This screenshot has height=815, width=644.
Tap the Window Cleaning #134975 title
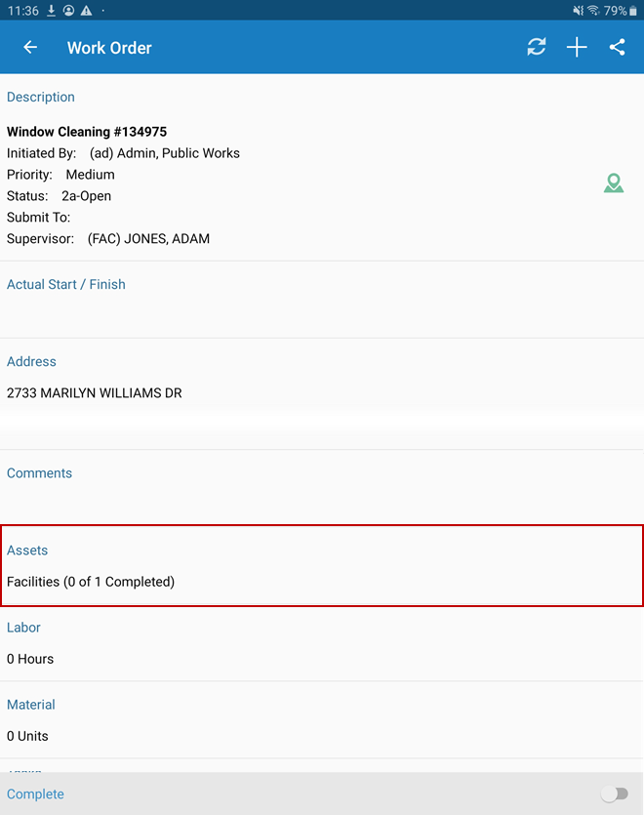tap(87, 132)
